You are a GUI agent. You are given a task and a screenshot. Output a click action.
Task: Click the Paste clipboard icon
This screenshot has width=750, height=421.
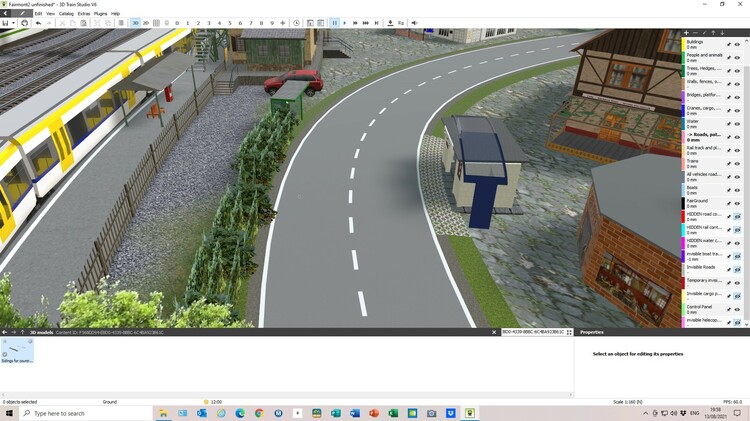[x=83, y=23]
